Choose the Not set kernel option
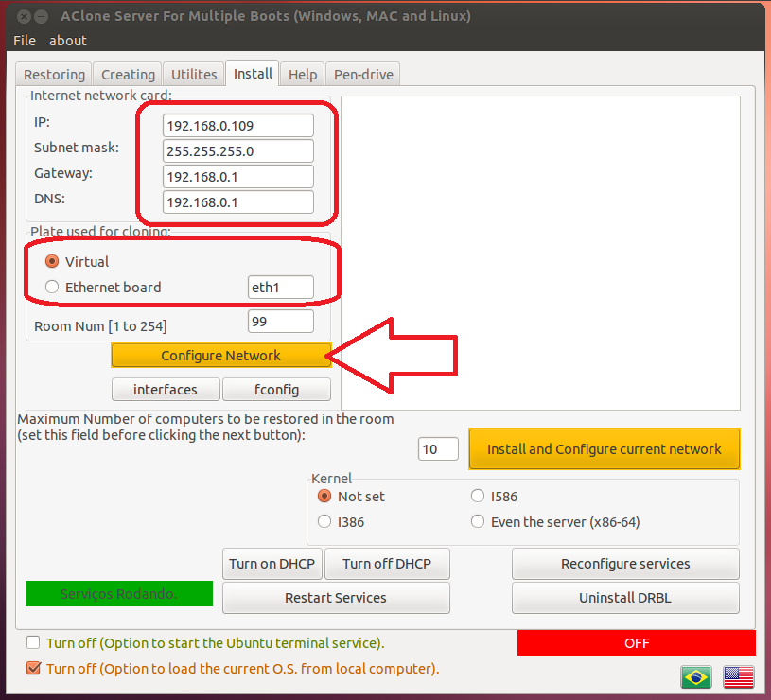771x700 pixels. click(324, 496)
